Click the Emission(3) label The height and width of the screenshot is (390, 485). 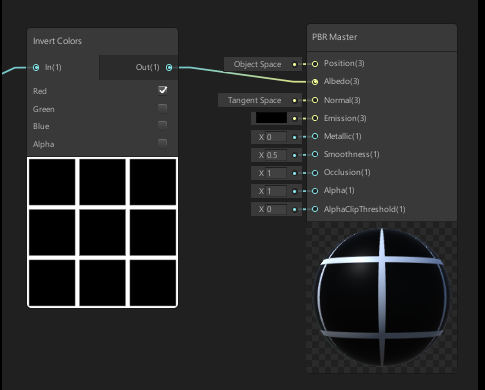pos(345,118)
